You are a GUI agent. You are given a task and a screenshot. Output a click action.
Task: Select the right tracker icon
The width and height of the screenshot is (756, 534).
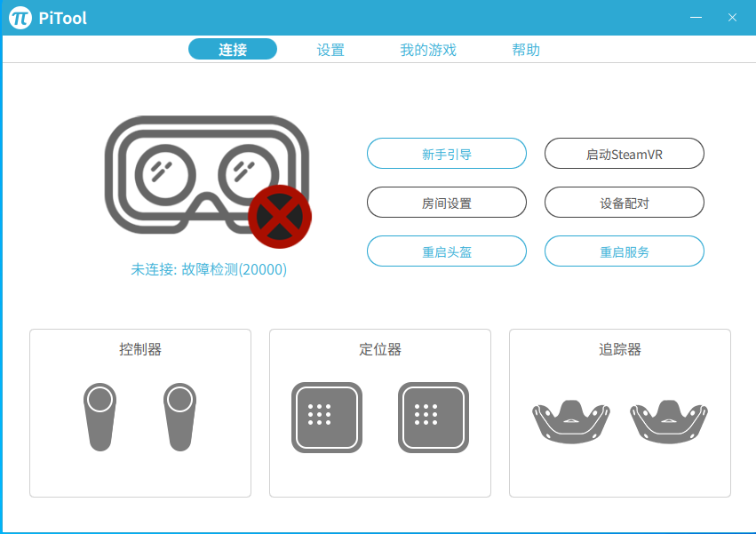point(669,422)
